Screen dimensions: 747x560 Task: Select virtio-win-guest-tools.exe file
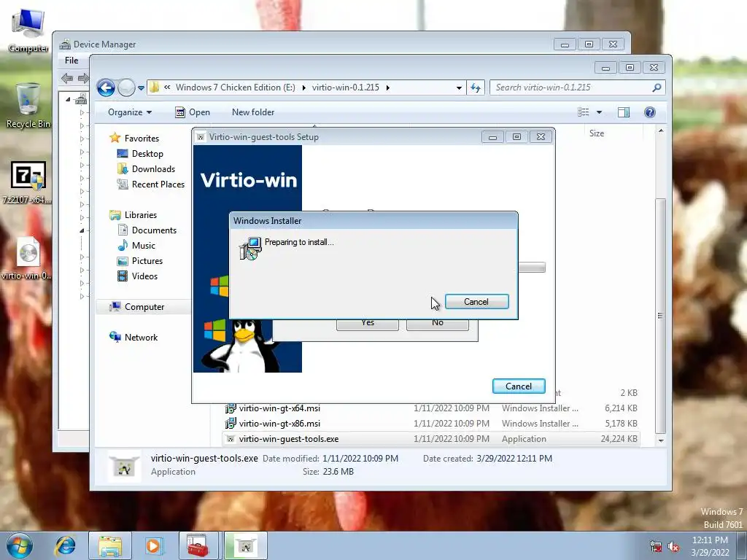tap(431, 438)
